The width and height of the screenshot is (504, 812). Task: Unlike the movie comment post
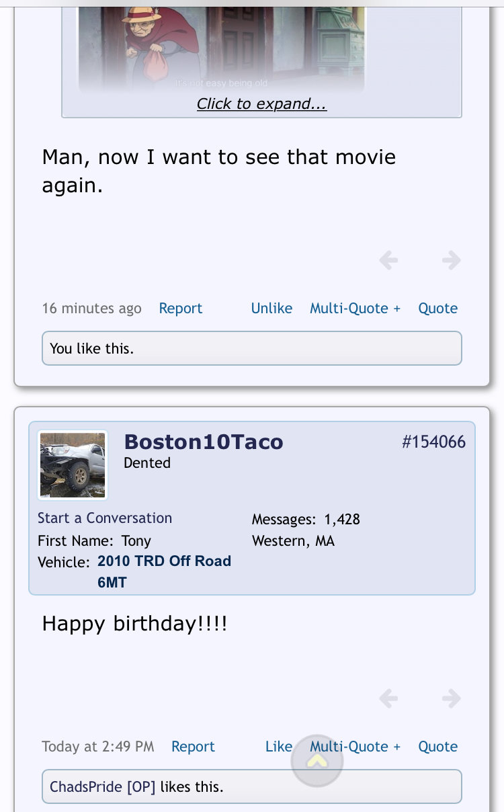(x=271, y=308)
